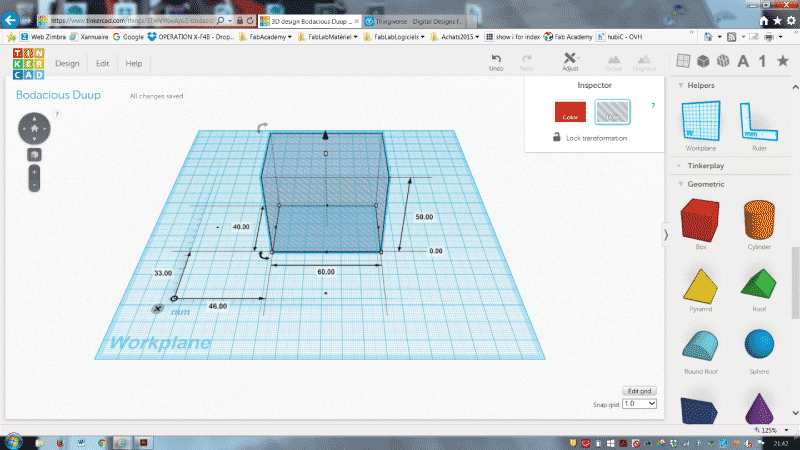Open the favorites star category
The height and width of the screenshot is (450, 800).
click(783, 61)
